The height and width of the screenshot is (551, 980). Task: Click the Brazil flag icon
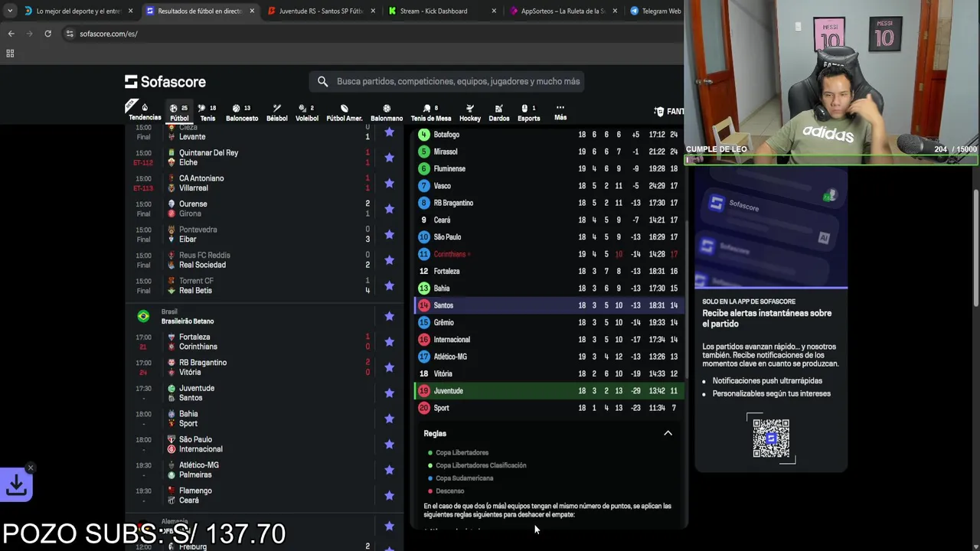(x=143, y=316)
